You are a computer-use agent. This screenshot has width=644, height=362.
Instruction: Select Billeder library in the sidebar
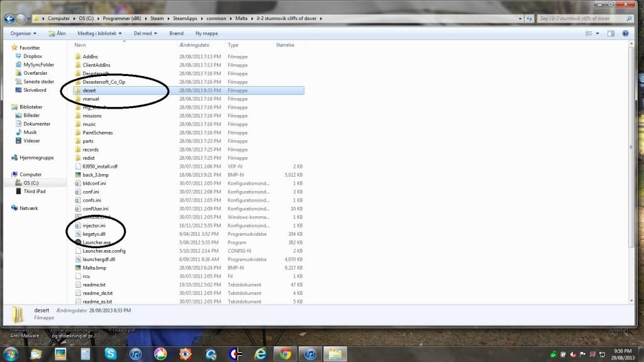[31, 116]
